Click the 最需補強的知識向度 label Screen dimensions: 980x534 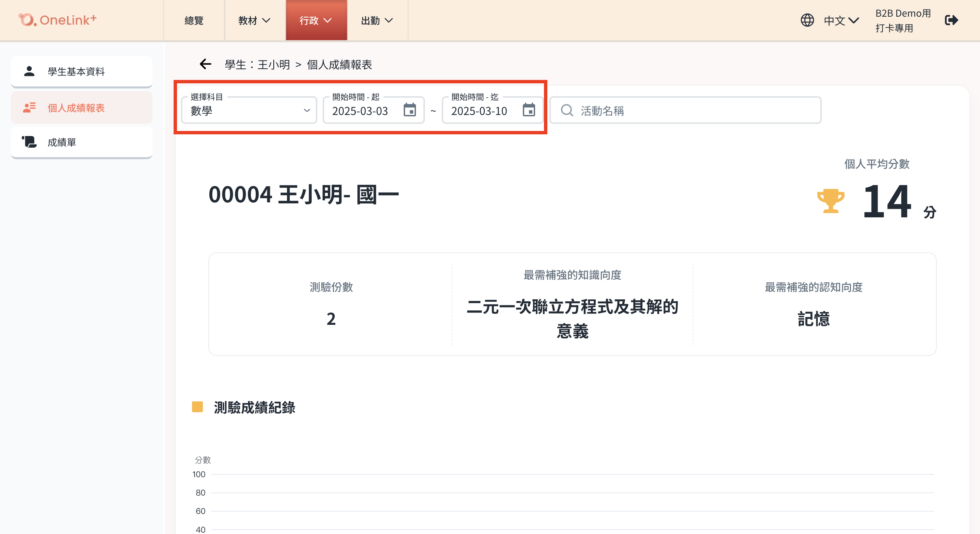(573, 275)
